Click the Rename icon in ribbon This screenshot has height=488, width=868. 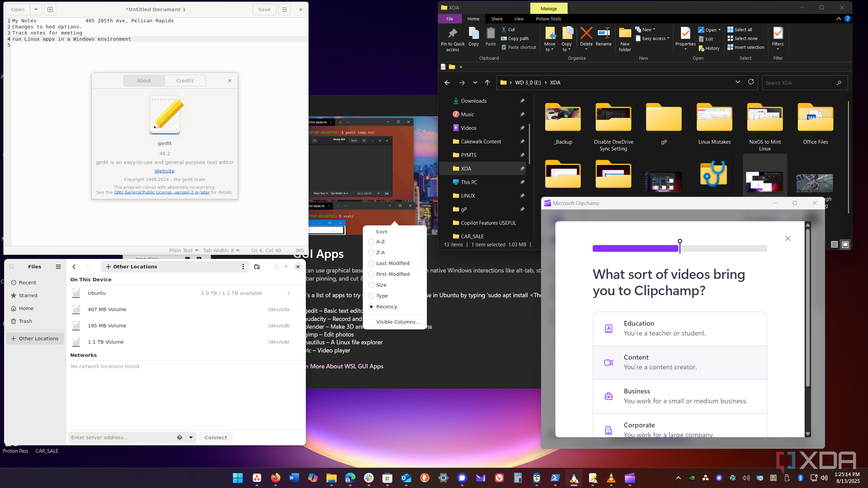click(x=604, y=34)
